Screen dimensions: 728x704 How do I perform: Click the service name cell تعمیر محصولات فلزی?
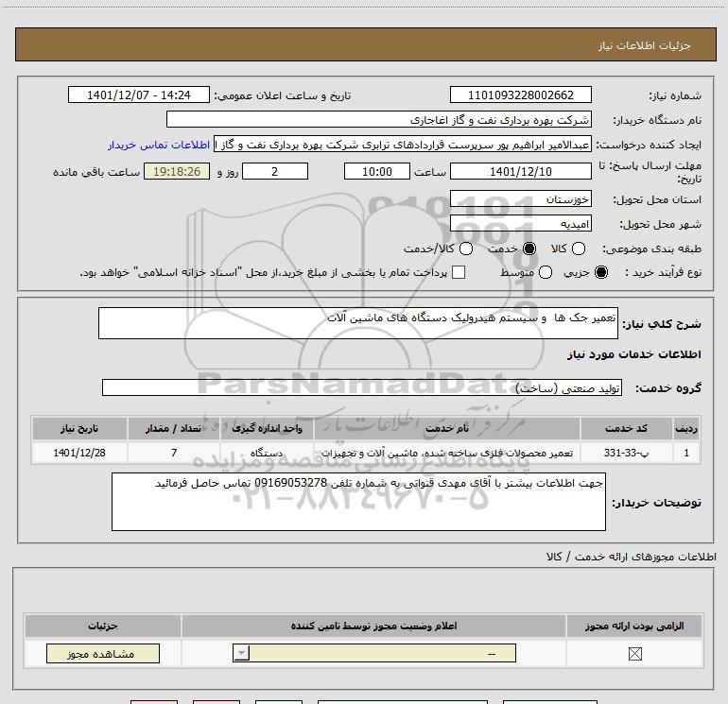point(446,453)
